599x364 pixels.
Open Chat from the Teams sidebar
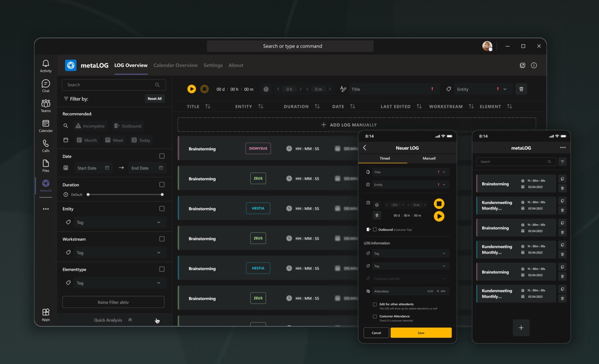coord(45,86)
